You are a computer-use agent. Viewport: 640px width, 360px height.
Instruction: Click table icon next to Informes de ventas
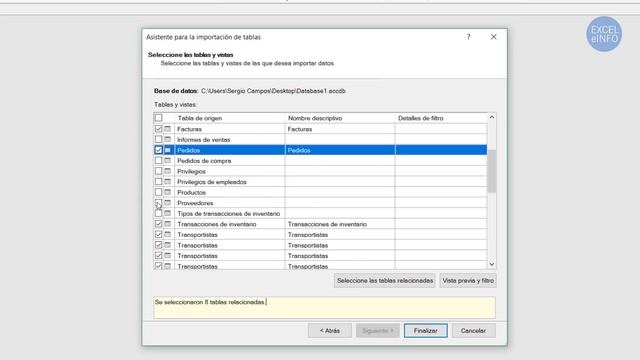[x=168, y=139]
